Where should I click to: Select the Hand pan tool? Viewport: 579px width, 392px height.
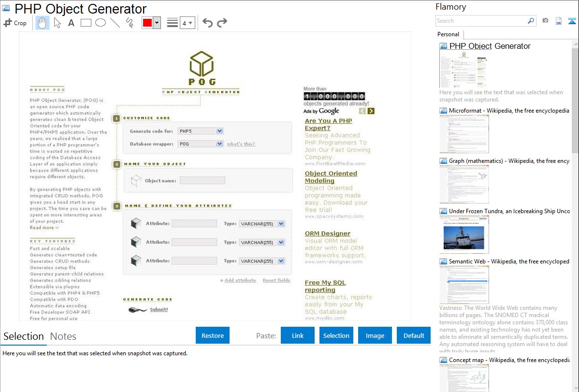click(42, 23)
